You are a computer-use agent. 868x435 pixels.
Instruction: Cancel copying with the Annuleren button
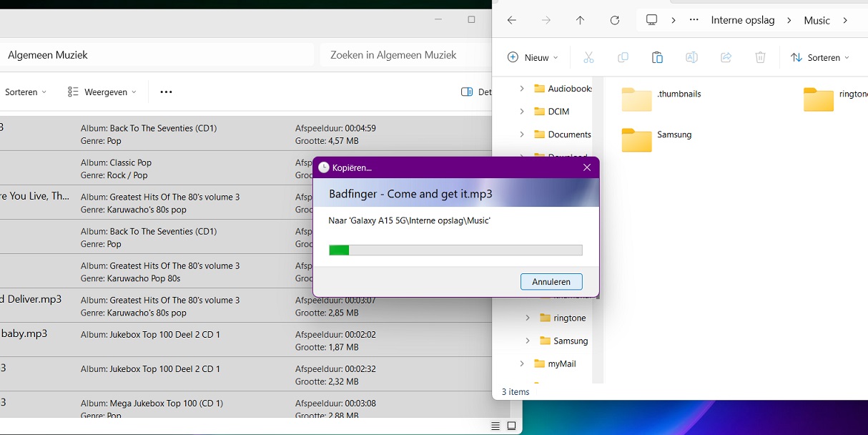point(551,282)
